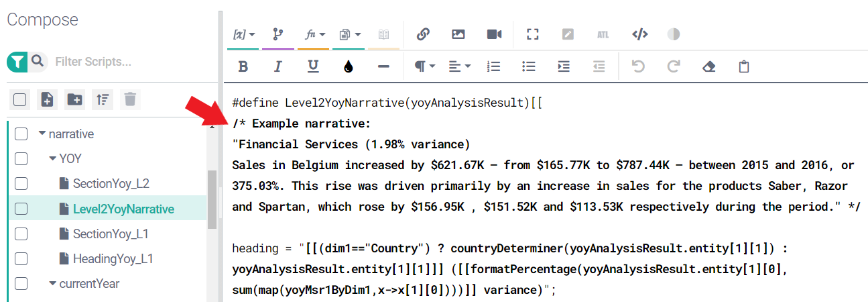The image size is (868, 302).
Task: Add a new folder
Action: click(75, 100)
